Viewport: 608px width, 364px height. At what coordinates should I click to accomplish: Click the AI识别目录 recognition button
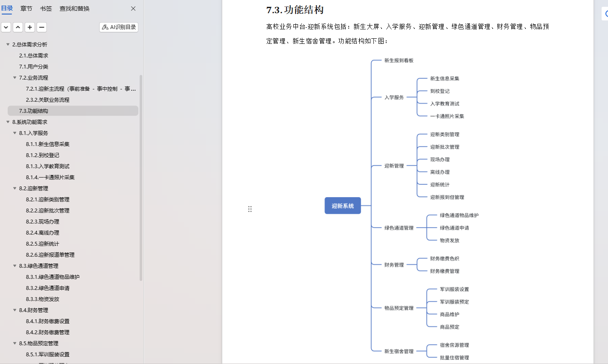(x=118, y=27)
